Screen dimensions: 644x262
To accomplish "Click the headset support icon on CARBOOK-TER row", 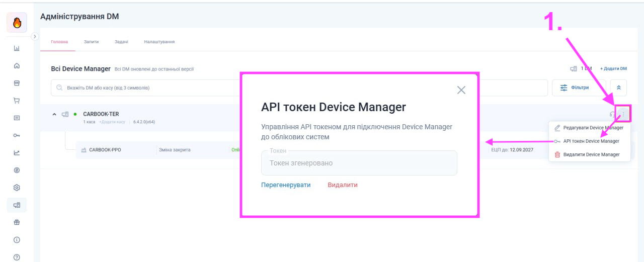I will click(612, 114).
